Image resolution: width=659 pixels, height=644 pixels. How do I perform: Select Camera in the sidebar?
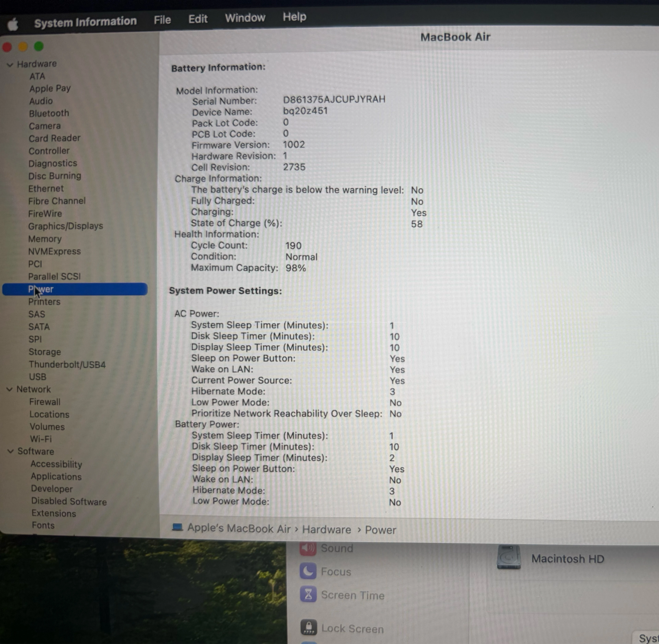click(45, 126)
